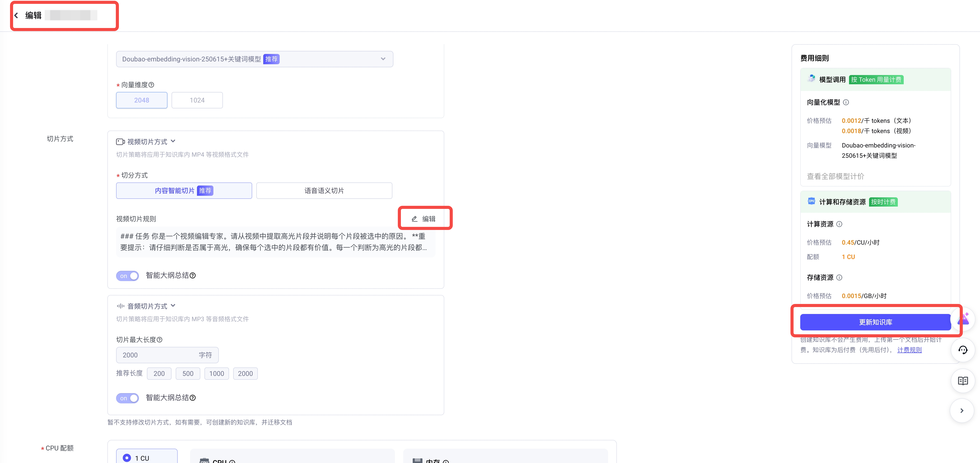Click the info icon next to 向量化模型
This screenshot has height=463, width=980.
coord(846,103)
